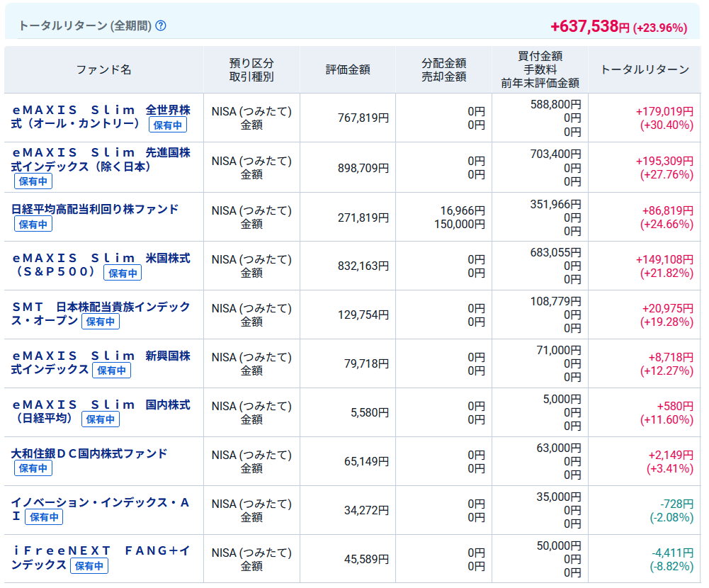Click the 79,718円 valuation amount
Screen dimensions: 709x588
coord(366,363)
